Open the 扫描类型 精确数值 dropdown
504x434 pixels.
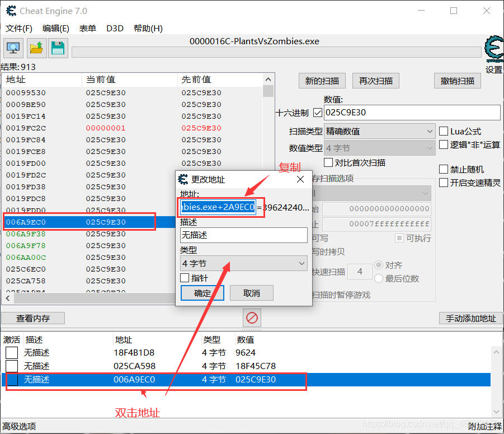tap(379, 131)
